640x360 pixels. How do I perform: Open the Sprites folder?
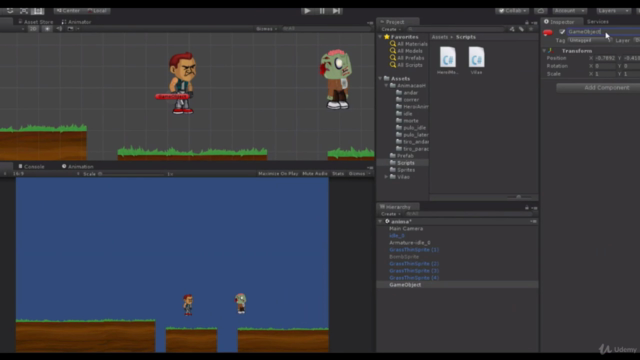[402, 170]
